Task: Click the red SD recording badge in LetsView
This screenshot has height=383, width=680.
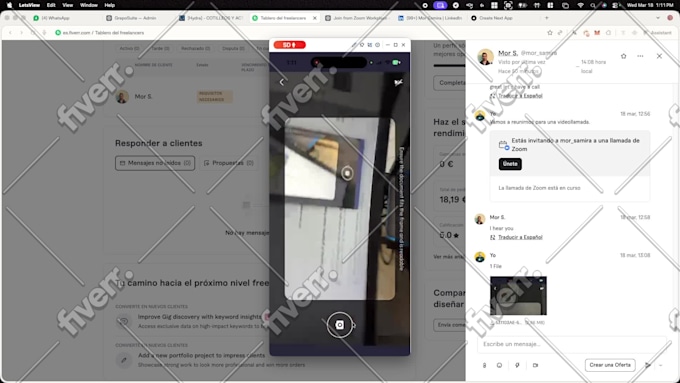Action: 290,45
